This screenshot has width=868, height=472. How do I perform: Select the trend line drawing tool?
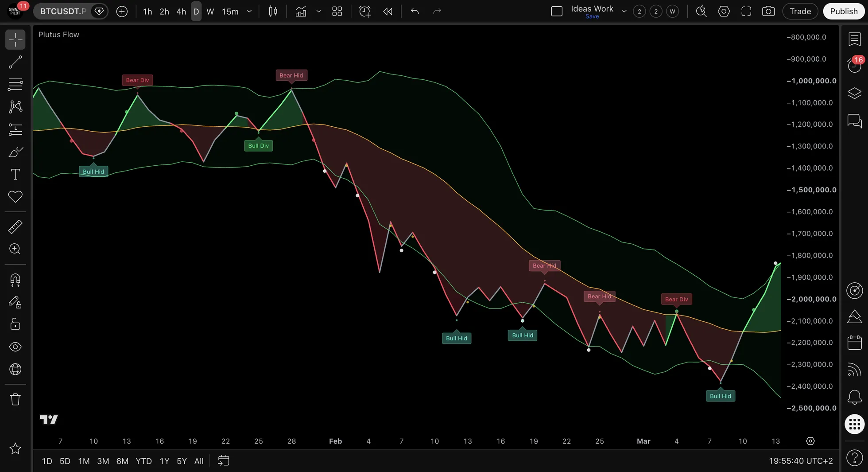click(x=15, y=62)
